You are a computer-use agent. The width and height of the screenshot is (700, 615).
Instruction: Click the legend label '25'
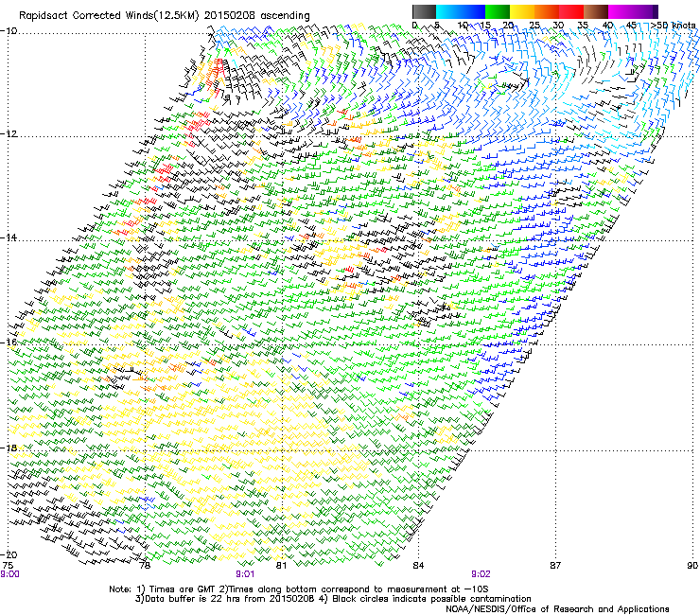534,25
